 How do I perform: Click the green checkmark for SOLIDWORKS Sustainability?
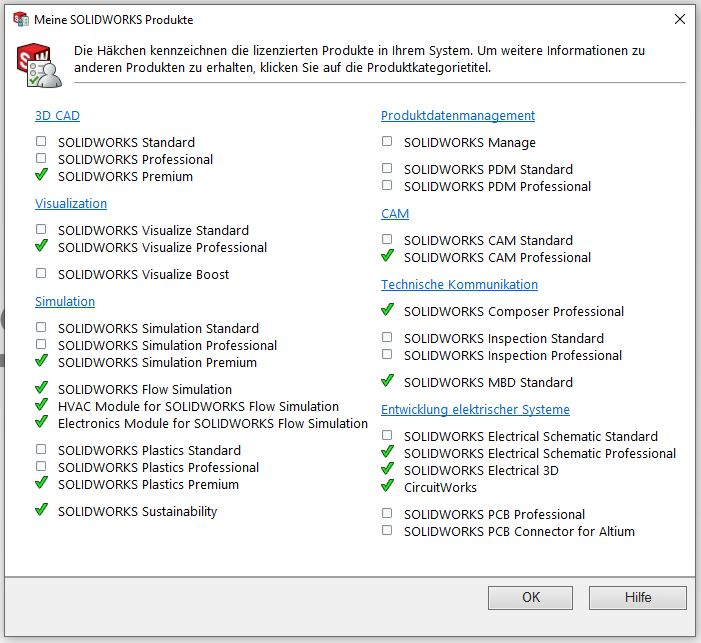(x=41, y=510)
